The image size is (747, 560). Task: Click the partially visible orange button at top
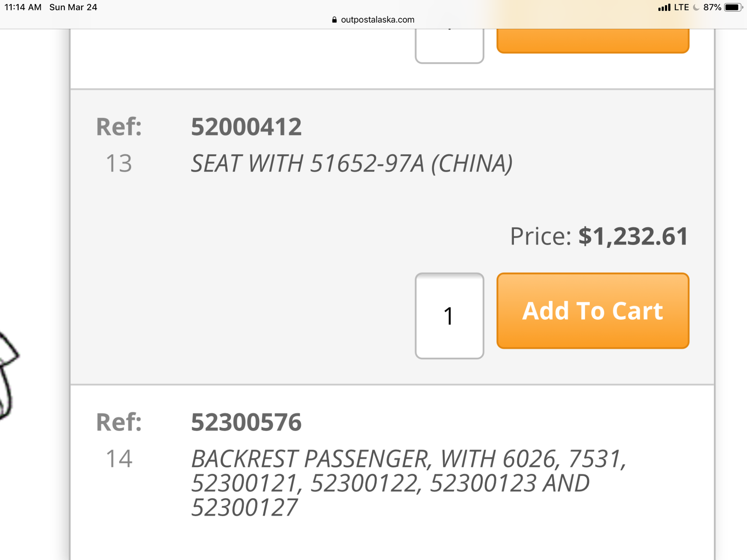pyautogui.click(x=593, y=40)
